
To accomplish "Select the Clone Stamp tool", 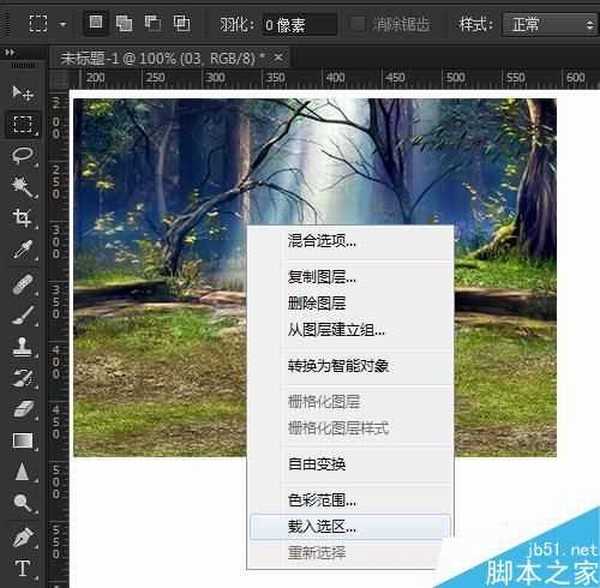I will click(23, 347).
